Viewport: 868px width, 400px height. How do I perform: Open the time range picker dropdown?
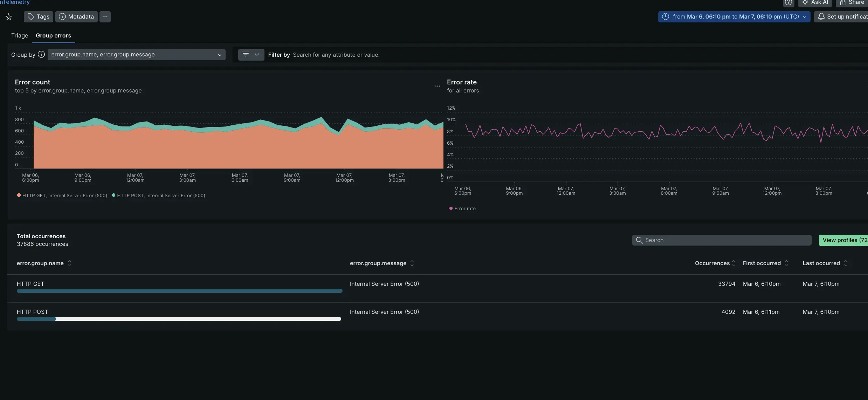coord(734,17)
